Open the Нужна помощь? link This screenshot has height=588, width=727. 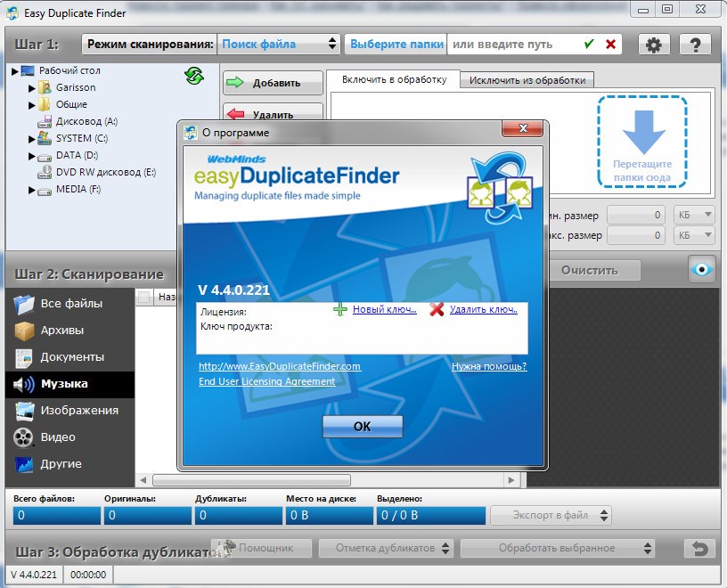click(489, 366)
